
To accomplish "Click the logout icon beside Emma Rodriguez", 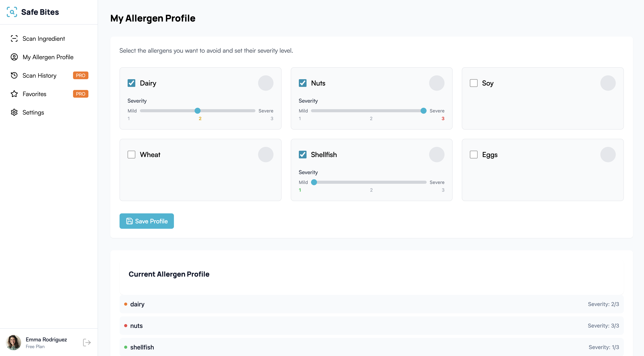I will (x=87, y=343).
